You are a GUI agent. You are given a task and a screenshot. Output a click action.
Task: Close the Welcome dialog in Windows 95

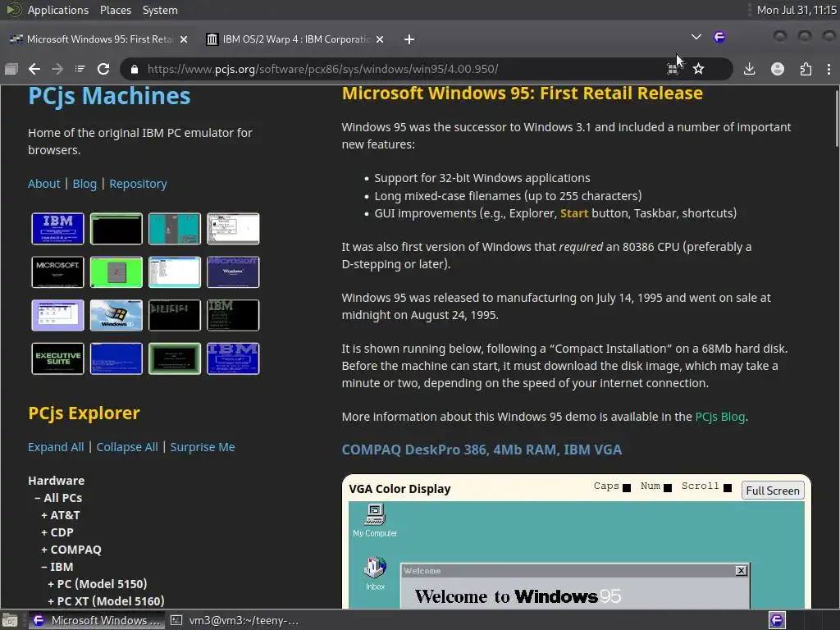(x=741, y=571)
